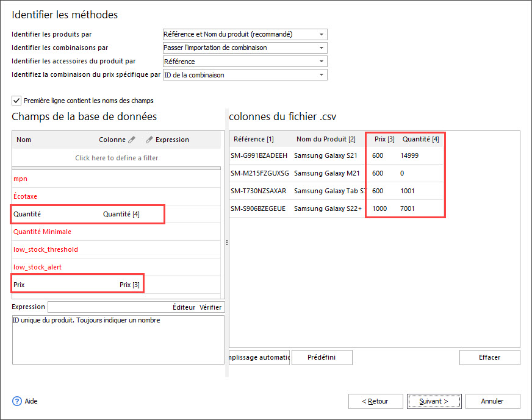The height and width of the screenshot is (420, 532).
Task: Click the Effacer button
Action: (489, 358)
